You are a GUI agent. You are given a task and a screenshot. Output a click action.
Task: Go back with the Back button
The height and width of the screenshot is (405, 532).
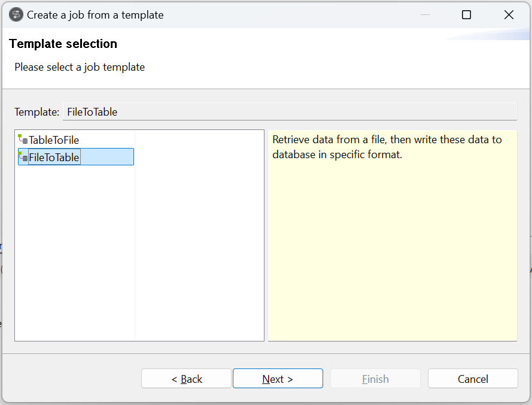[186, 379]
